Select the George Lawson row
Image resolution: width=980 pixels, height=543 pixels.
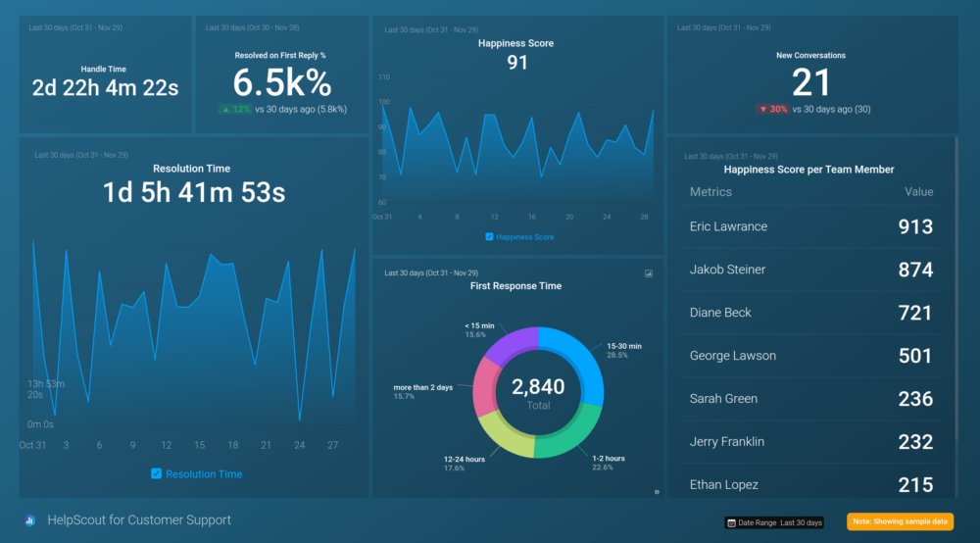pos(811,356)
